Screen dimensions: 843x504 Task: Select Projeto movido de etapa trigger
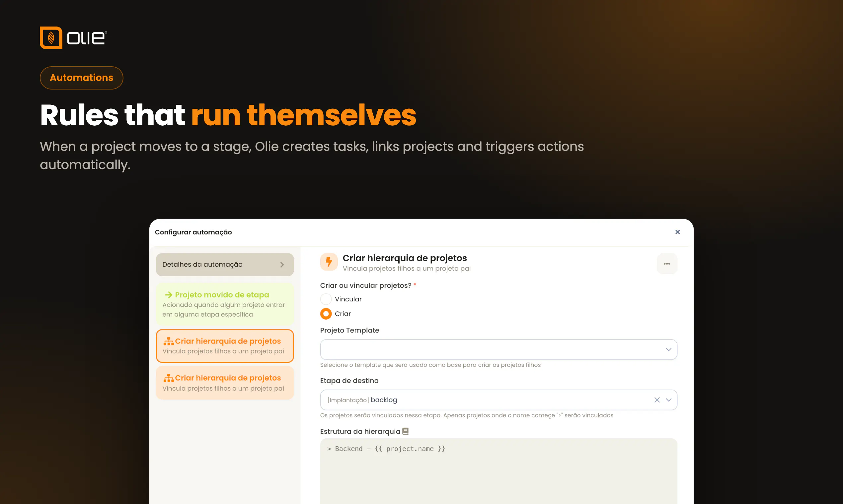[x=225, y=304]
